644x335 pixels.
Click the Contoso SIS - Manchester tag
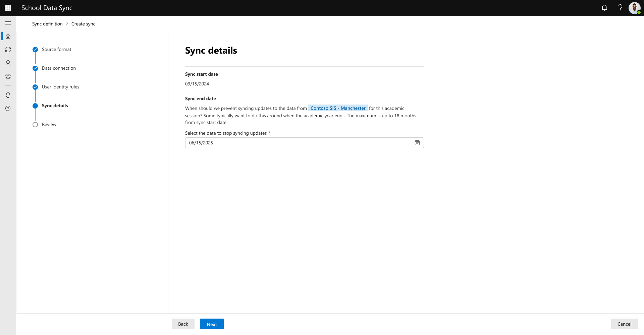click(338, 108)
